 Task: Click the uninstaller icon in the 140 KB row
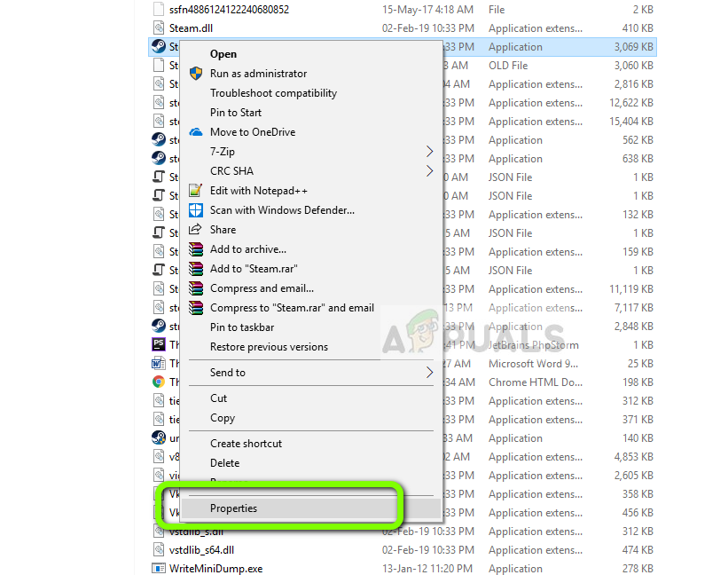(x=159, y=437)
